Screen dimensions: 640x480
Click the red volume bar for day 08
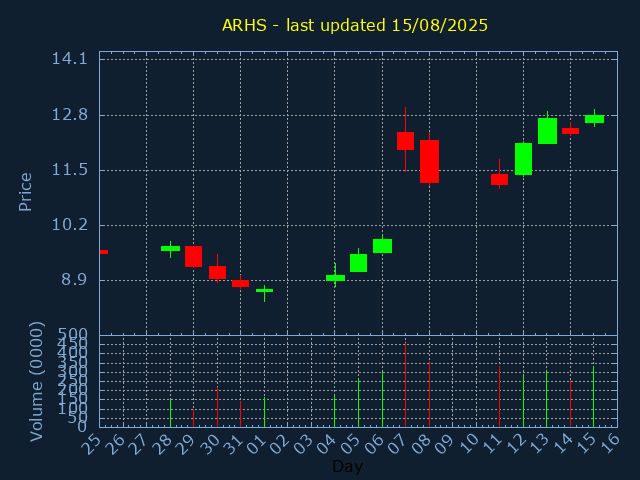[429, 394]
